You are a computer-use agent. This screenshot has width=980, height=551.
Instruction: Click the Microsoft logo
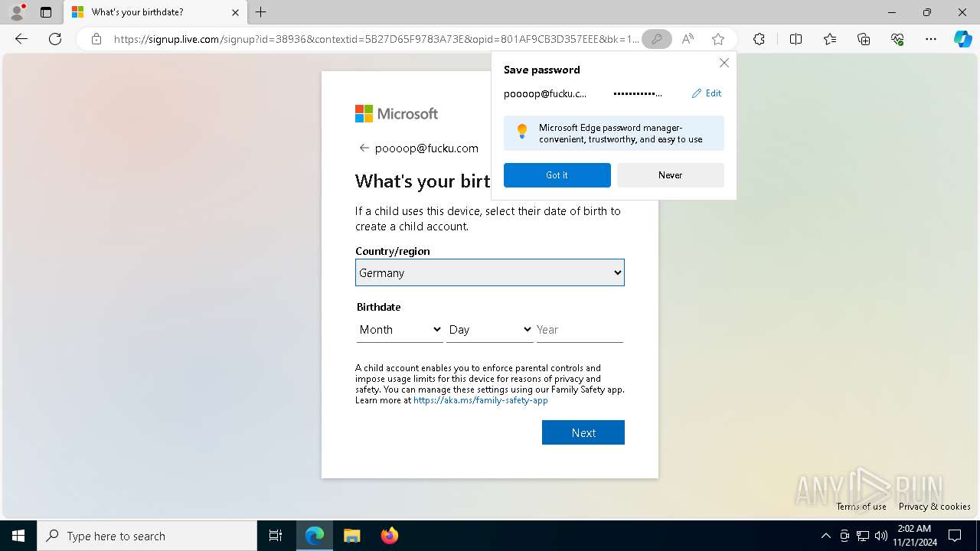click(397, 114)
